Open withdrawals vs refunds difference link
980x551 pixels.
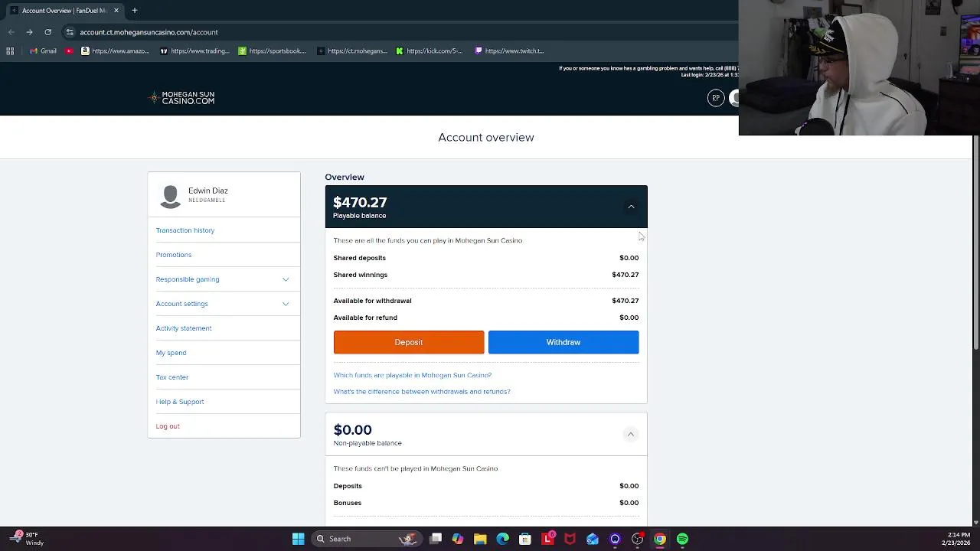point(422,392)
